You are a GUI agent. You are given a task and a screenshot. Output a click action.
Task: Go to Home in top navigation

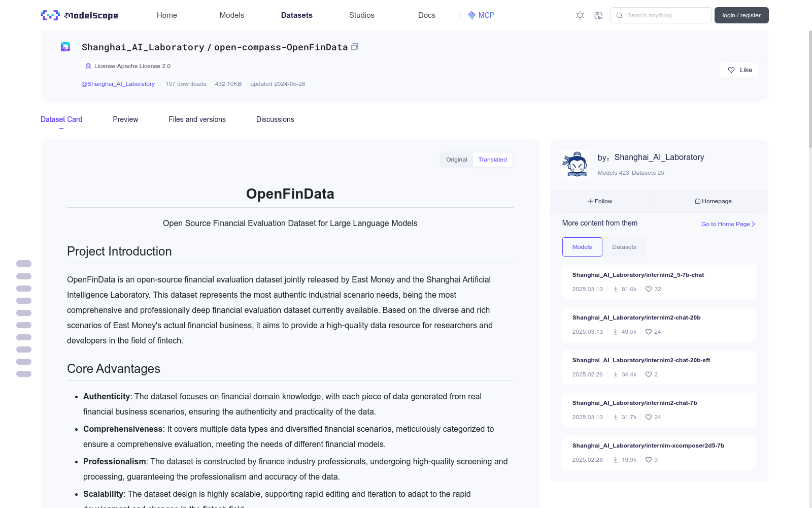(x=167, y=15)
